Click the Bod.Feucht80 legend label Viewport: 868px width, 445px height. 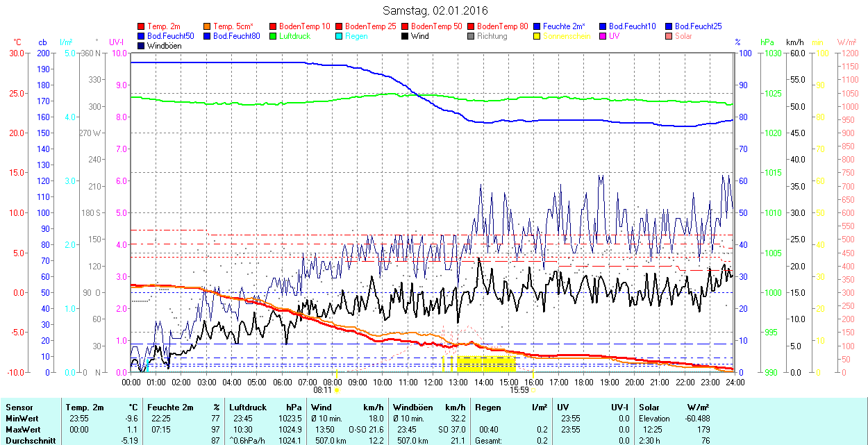point(237,36)
